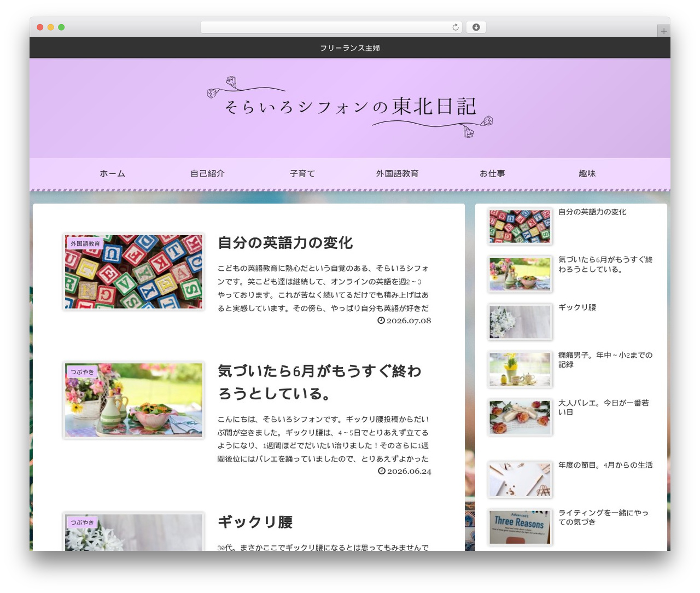
Task: Open the main post title ギックリ腰
Action: [255, 522]
